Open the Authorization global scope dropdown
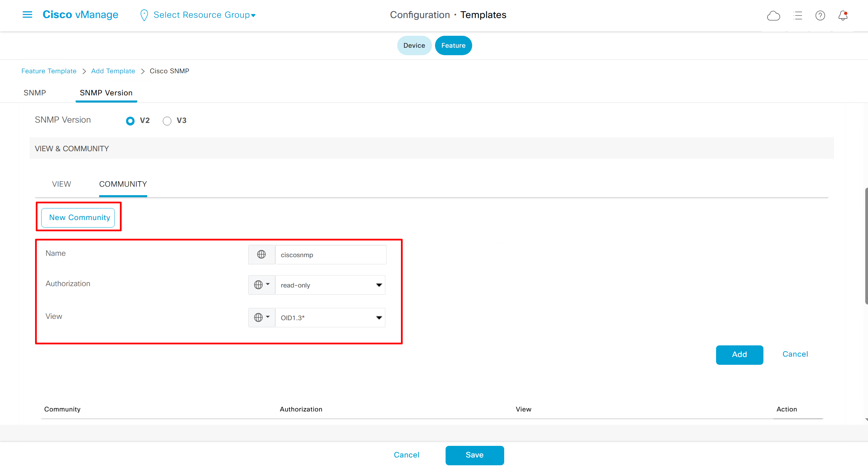 tap(261, 285)
